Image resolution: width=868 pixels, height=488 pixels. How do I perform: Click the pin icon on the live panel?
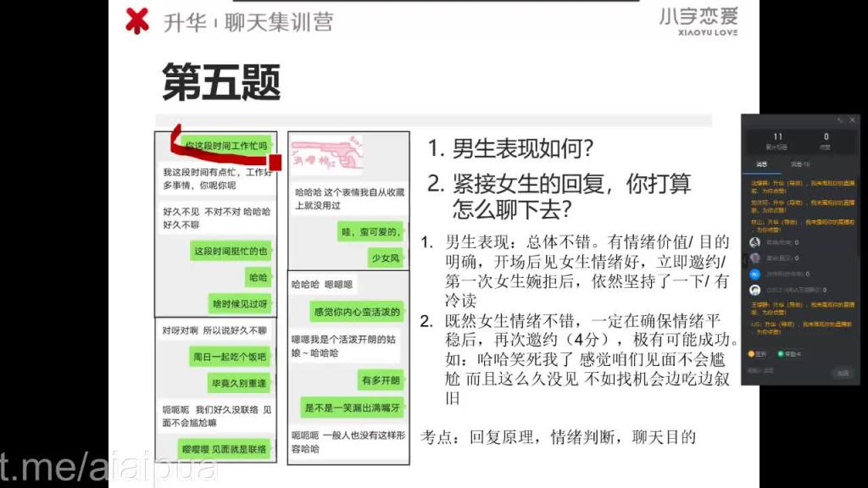[840, 120]
